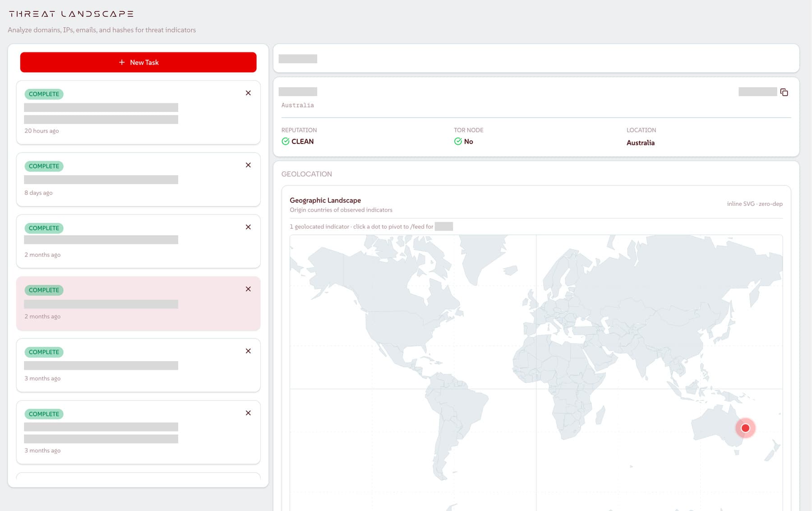Click the 'REPUTATION' label
This screenshot has height=511, width=812.
pyautogui.click(x=299, y=130)
